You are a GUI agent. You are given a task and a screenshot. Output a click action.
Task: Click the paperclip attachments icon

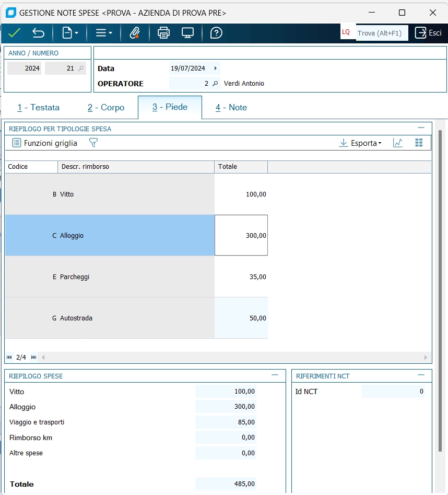[135, 33]
